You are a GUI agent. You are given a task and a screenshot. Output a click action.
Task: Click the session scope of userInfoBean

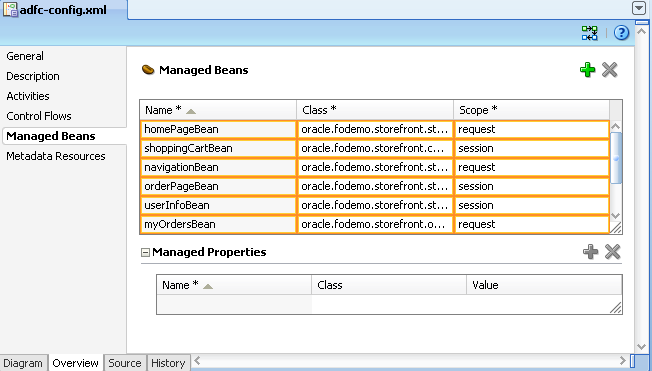click(x=532, y=205)
